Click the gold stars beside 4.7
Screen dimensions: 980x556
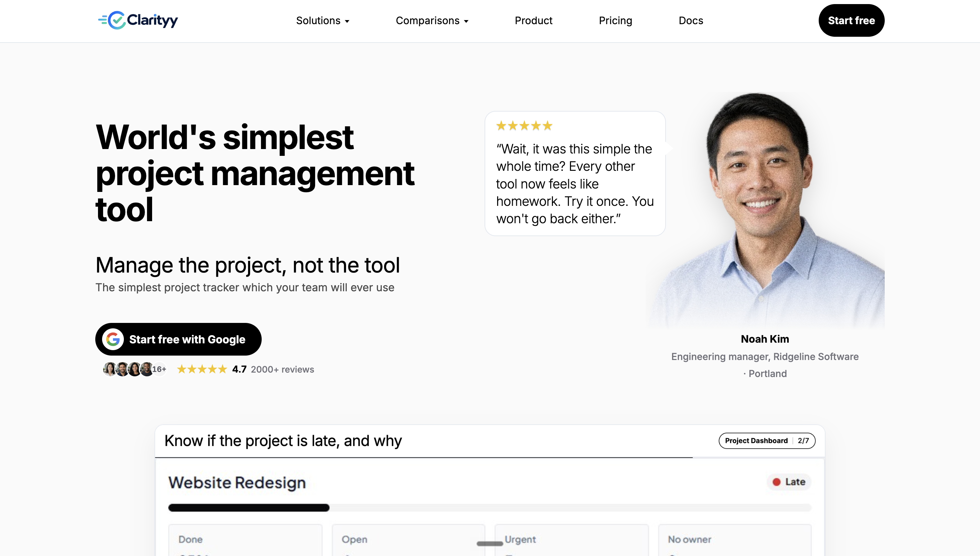point(202,369)
